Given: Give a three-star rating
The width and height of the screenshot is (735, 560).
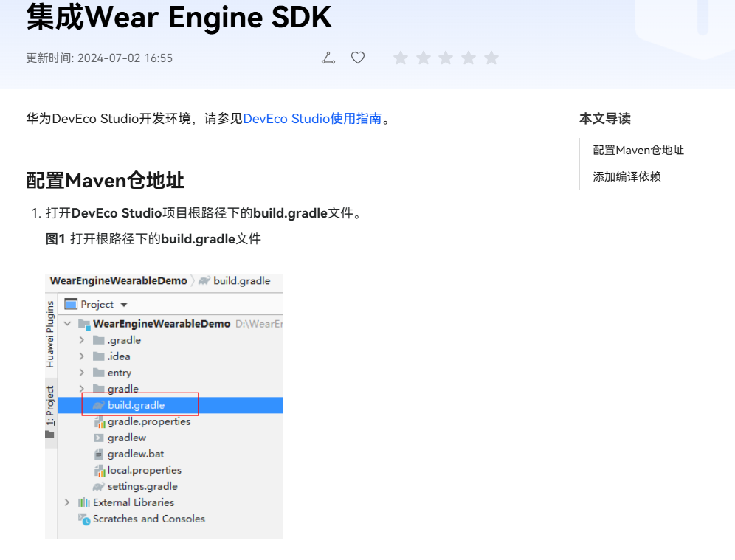Looking at the screenshot, I should pyautogui.click(x=446, y=58).
